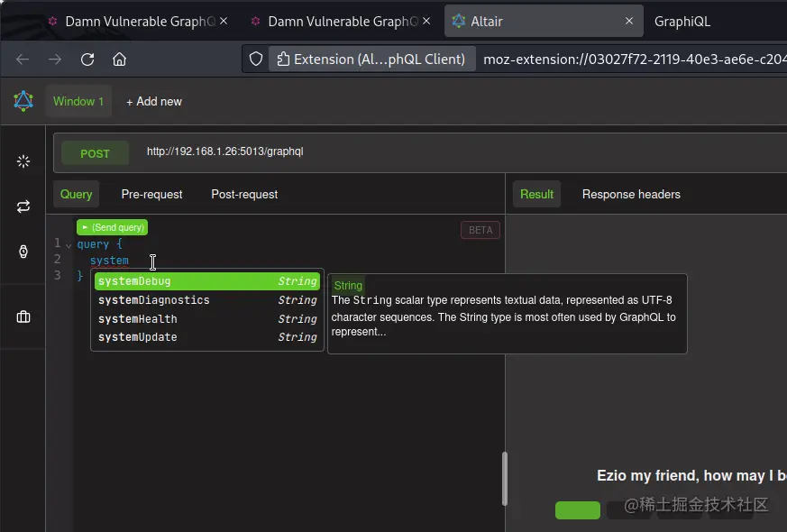Click the BETA badge in the editor

coord(480,230)
